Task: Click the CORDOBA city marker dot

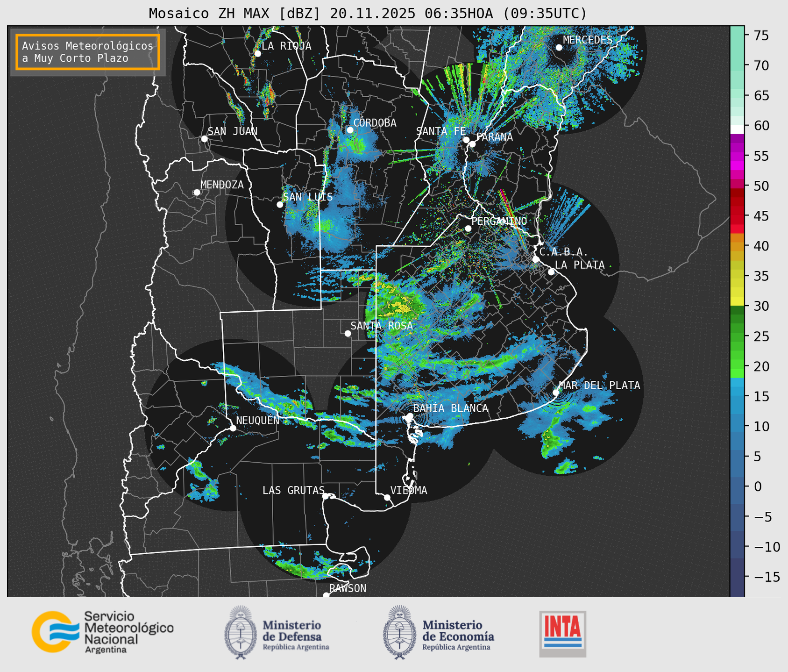Action: pos(350,130)
